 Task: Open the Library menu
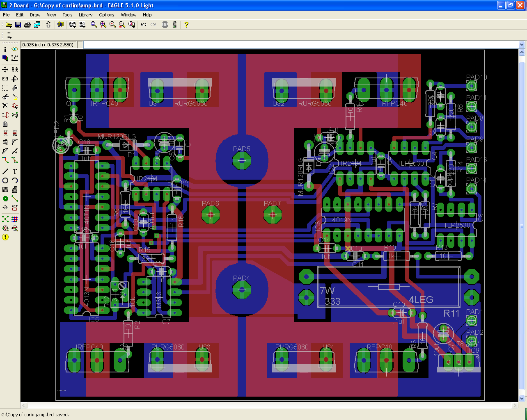pyautogui.click(x=85, y=15)
